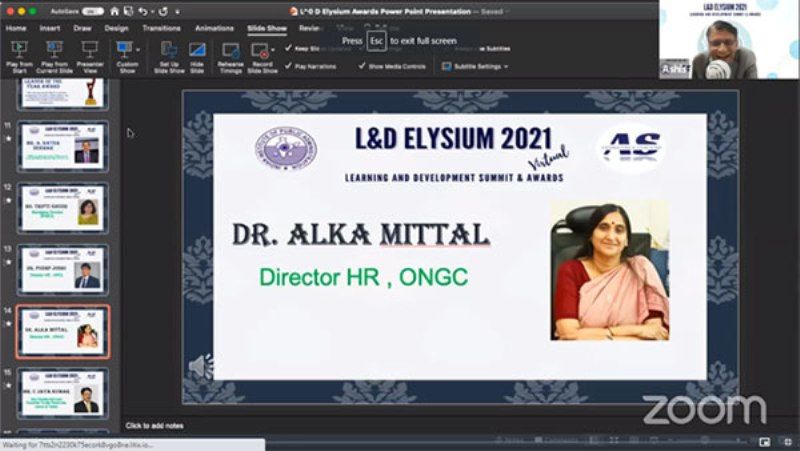Click the Custom Show icon
This screenshot has height=451, width=800.
click(124, 49)
